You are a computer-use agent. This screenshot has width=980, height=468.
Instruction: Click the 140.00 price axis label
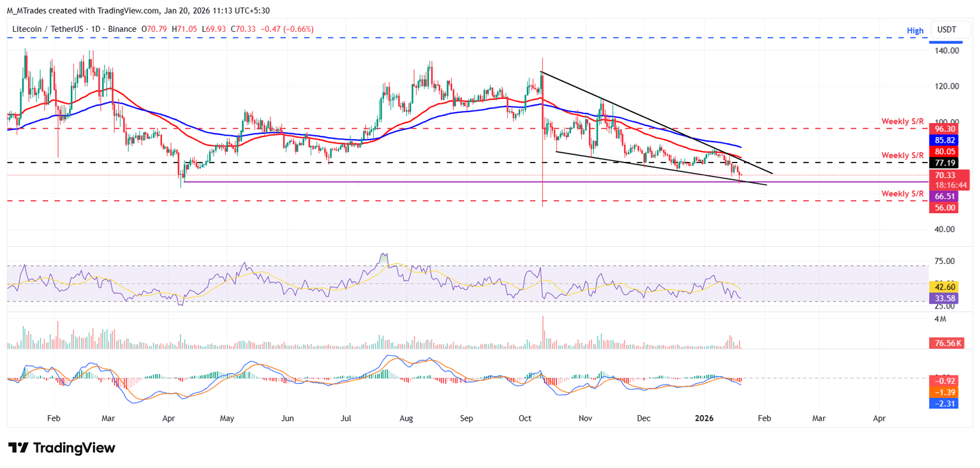947,51
